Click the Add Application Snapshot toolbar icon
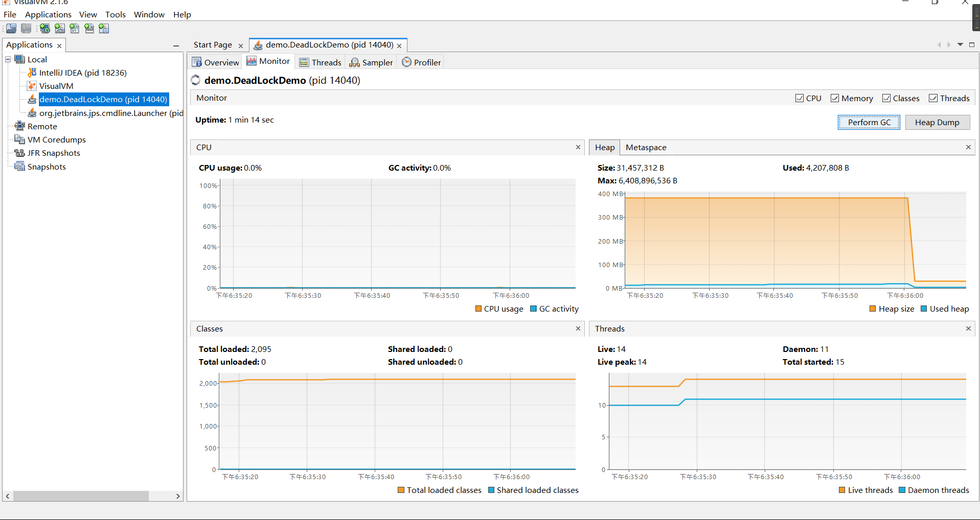Screen dimensions: 980x520 coord(104,29)
